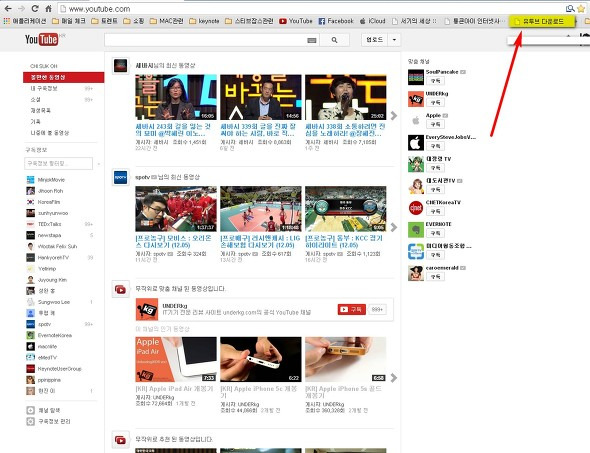Click the SoulPancake channel avatar
The height and width of the screenshot is (453, 590).
tap(416, 77)
